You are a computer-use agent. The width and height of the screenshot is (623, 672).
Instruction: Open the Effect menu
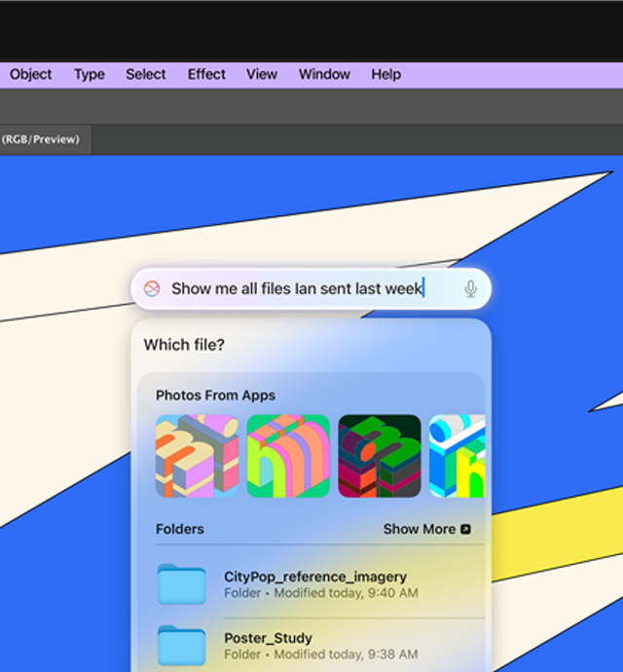click(206, 74)
